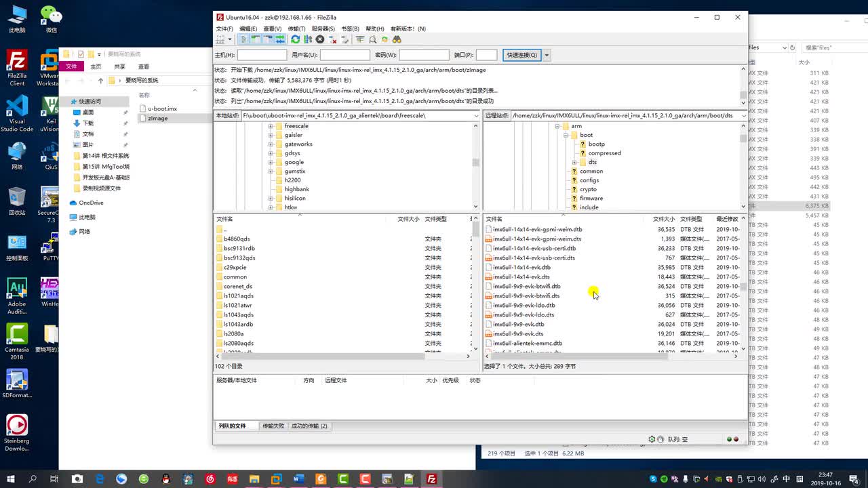Screen dimensions: 868x488
Task: Toggle local directory tree display
Action: 256,39
